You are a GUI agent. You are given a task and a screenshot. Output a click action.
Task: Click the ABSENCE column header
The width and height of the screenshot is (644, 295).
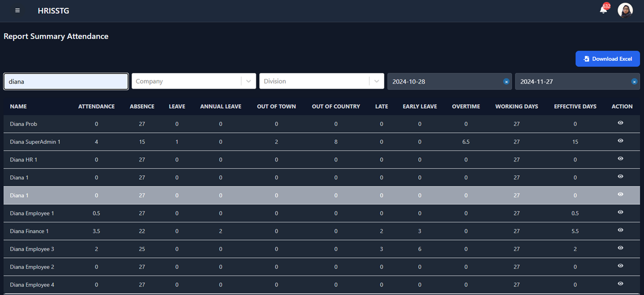pyautogui.click(x=142, y=106)
